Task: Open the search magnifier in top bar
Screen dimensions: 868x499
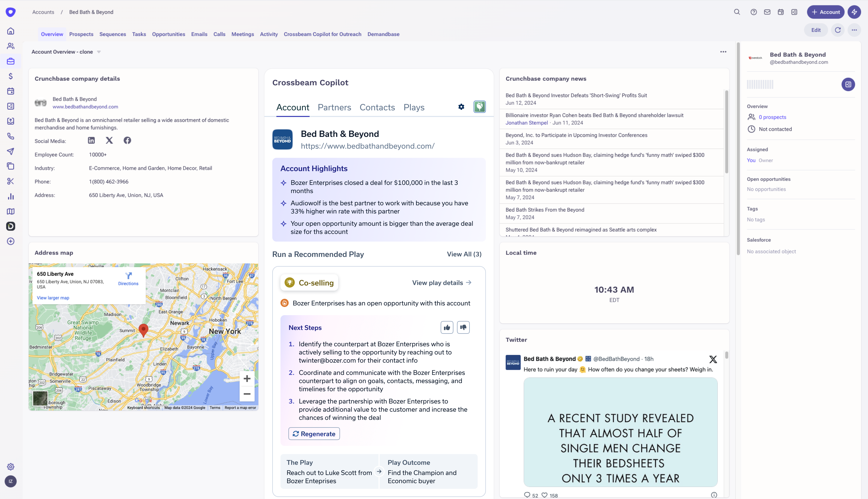Action: point(737,12)
